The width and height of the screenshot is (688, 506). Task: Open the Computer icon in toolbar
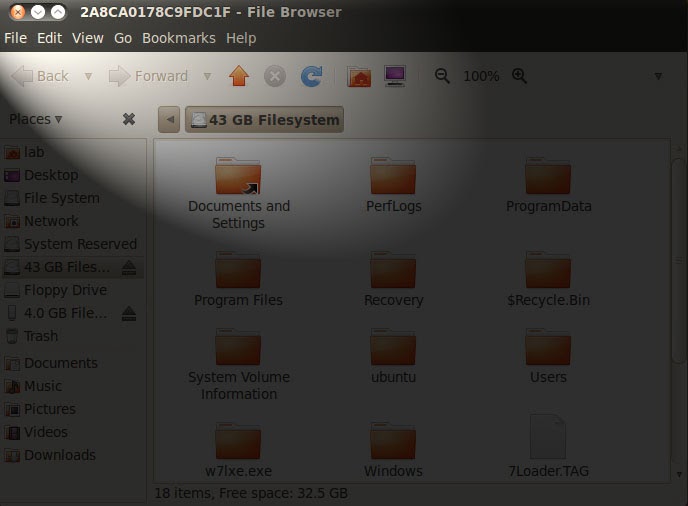tap(395, 76)
